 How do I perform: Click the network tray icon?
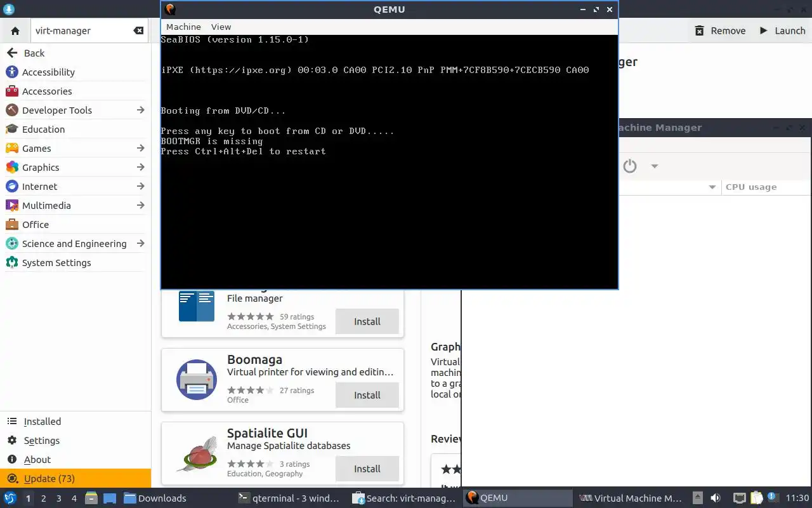739,498
